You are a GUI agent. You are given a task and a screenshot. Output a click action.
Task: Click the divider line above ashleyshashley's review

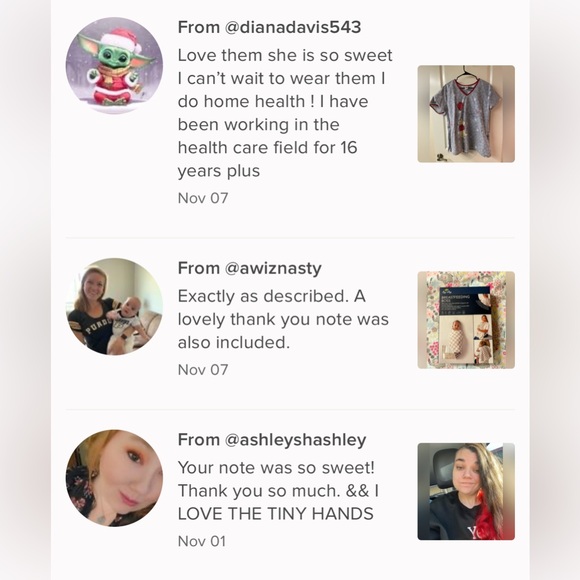click(x=290, y=409)
